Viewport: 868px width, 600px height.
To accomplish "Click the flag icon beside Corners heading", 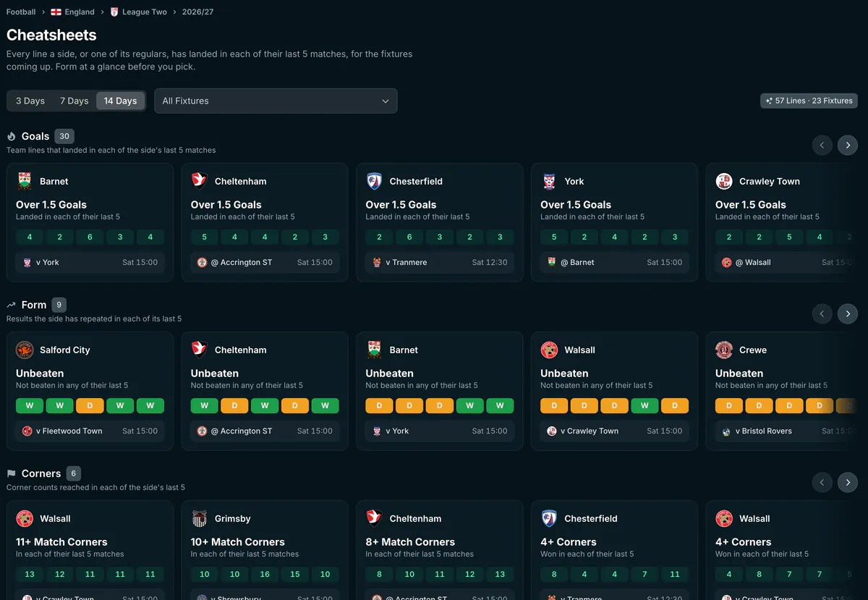I will (12, 473).
